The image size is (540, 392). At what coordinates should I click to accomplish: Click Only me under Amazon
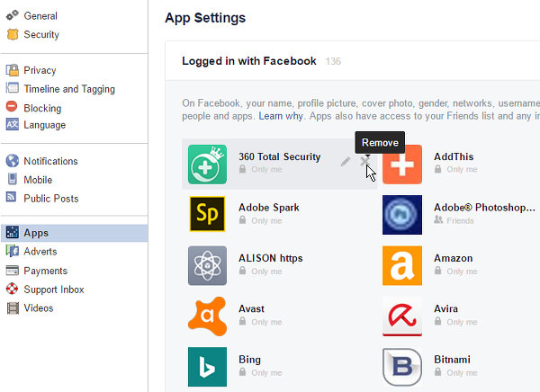(456, 272)
